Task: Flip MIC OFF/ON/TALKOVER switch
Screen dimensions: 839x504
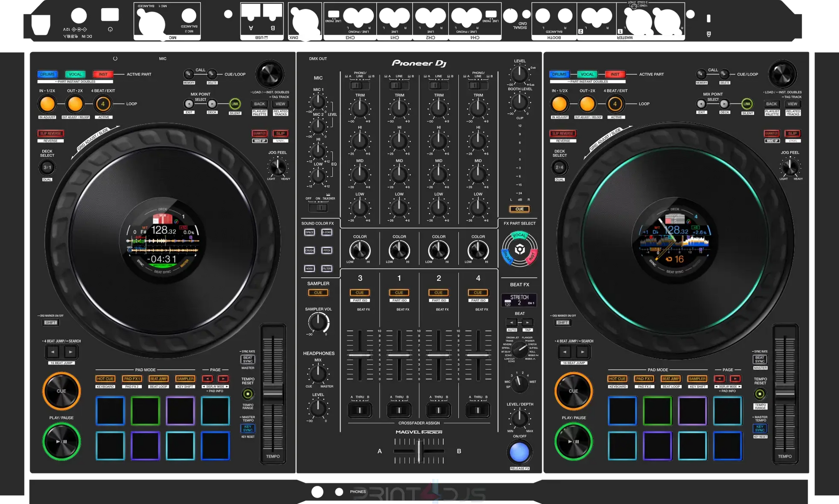Action: click(x=318, y=208)
